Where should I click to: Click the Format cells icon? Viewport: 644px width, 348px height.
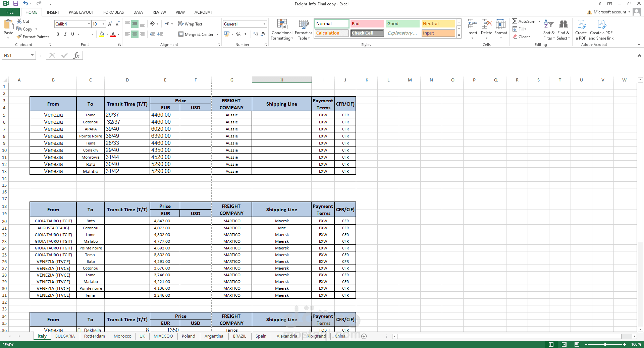click(x=500, y=24)
